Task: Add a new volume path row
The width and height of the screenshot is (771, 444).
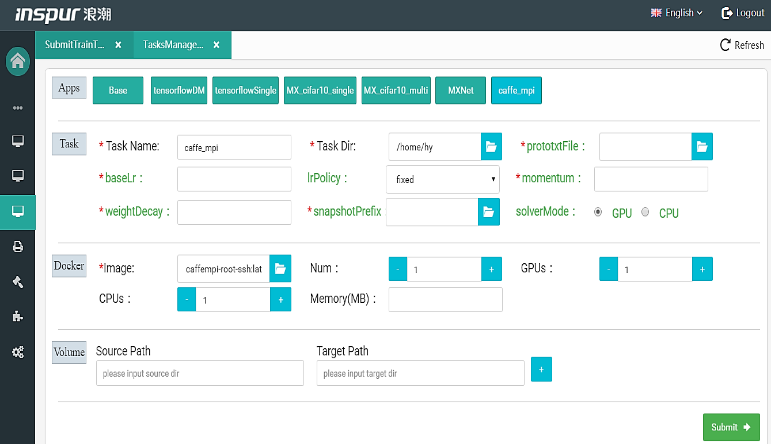Action: pyautogui.click(x=541, y=369)
